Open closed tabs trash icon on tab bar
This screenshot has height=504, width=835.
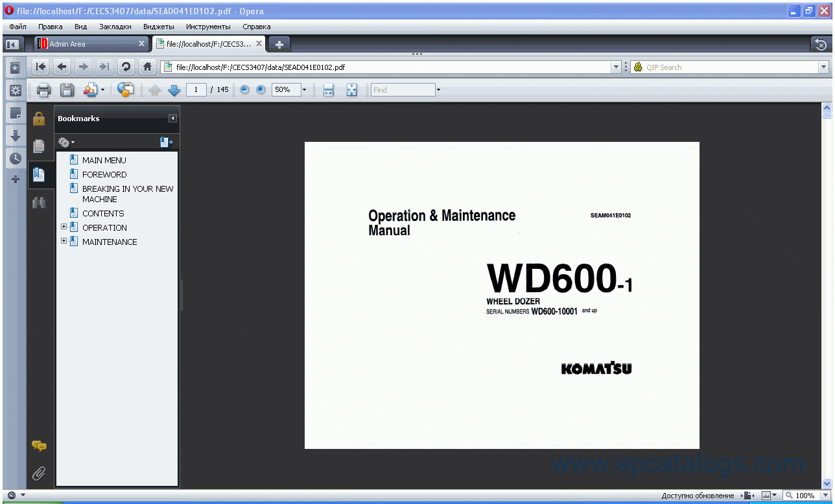coord(820,44)
